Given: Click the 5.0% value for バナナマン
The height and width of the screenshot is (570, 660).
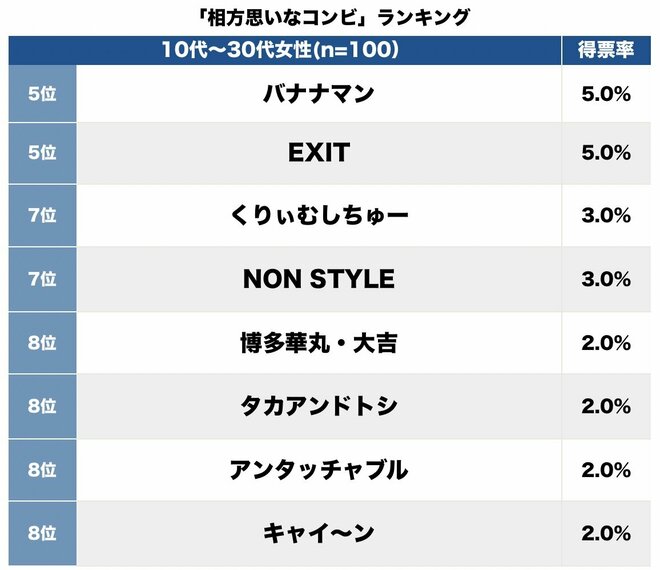Looking at the screenshot, I should (x=606, y=94).
